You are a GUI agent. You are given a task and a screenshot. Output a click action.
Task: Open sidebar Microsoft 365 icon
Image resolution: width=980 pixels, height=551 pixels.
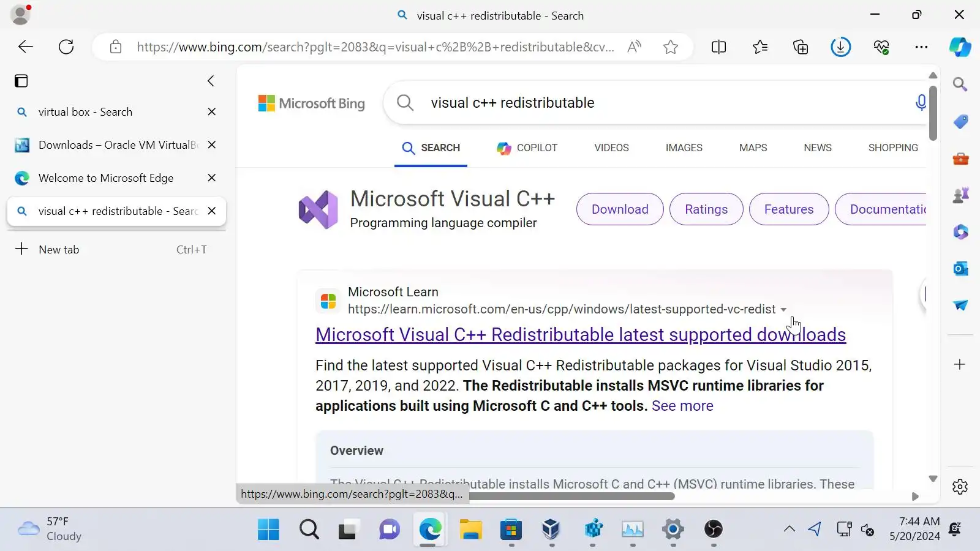point(960,232)
